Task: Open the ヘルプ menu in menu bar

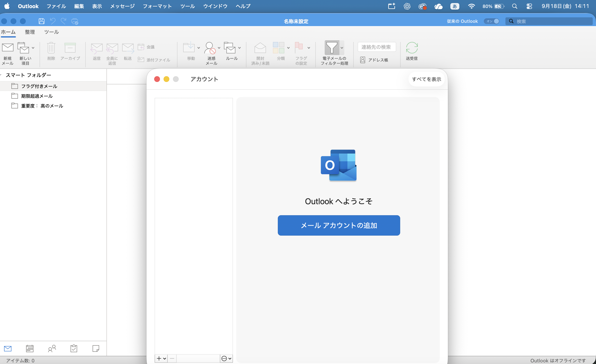Action: pyautogui.click(x=243, y=6)
